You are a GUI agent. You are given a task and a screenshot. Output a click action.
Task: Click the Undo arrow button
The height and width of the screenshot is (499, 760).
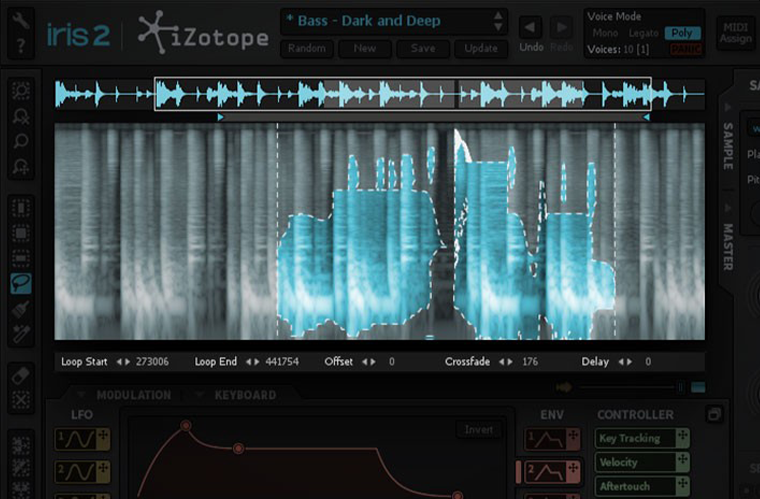click(x=530, y=27)
